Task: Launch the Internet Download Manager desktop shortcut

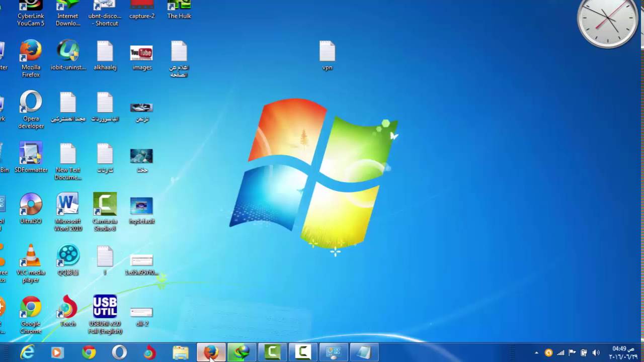Action: (x=68, y=13)
